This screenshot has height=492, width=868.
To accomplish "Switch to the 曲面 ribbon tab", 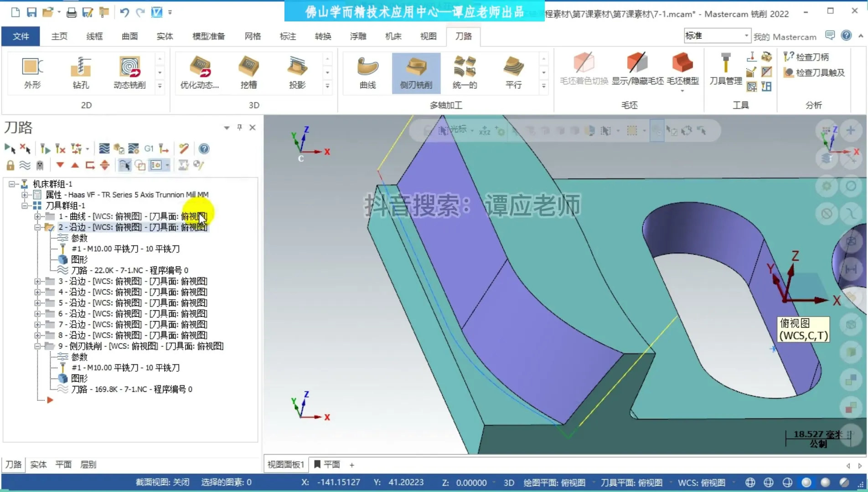I will pyautogui.click(x=129, y=36).
